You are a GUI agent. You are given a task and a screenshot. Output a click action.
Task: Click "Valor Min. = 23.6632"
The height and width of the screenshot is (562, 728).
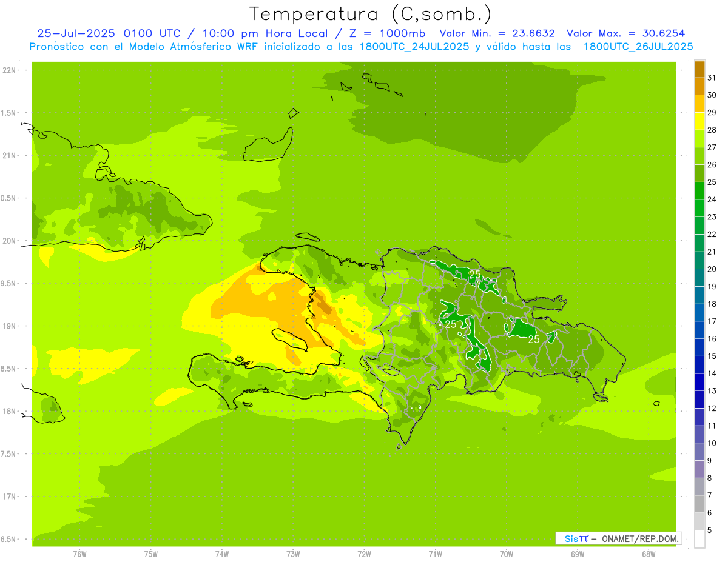[497, 33]
